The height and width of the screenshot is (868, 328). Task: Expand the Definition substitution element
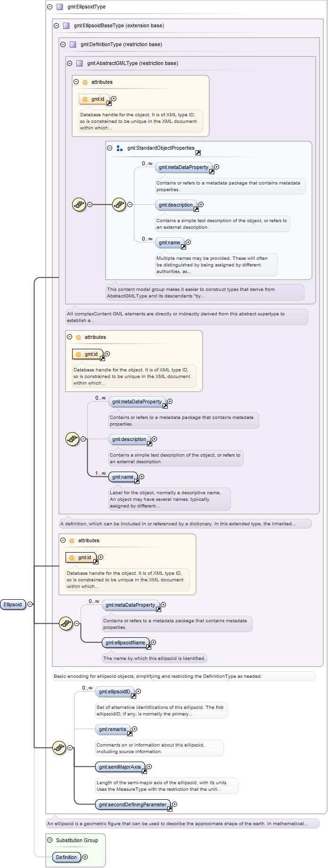tap(85, 857)
